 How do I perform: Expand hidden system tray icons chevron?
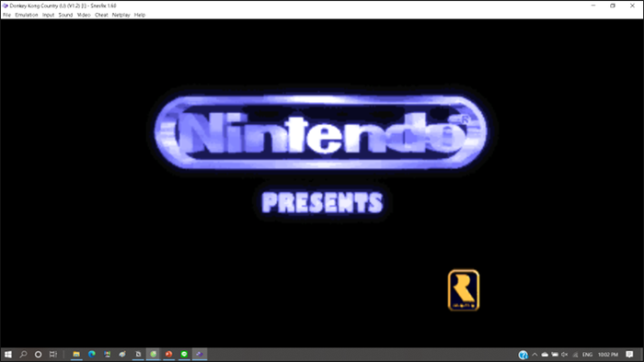(x=535, y=355)
